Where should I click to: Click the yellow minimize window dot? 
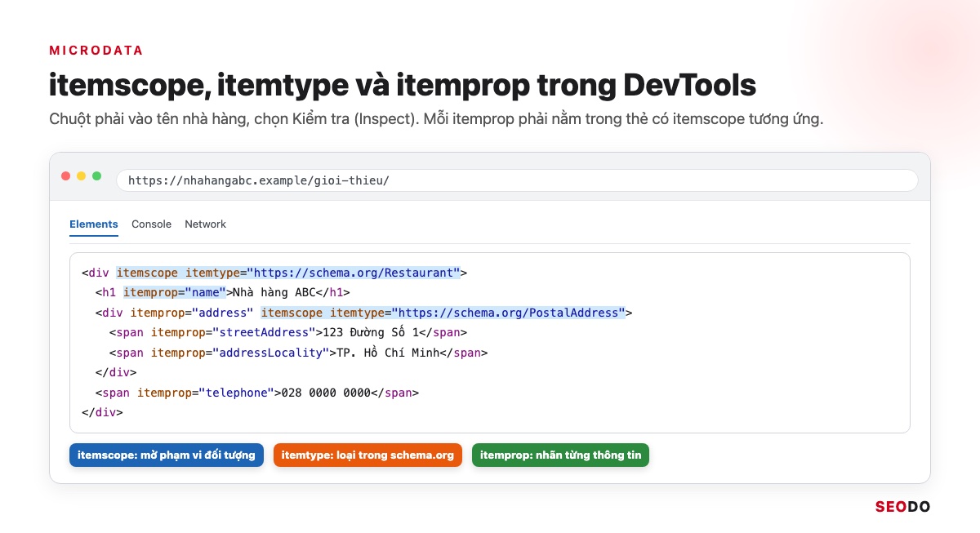click(x=81, y=176)
